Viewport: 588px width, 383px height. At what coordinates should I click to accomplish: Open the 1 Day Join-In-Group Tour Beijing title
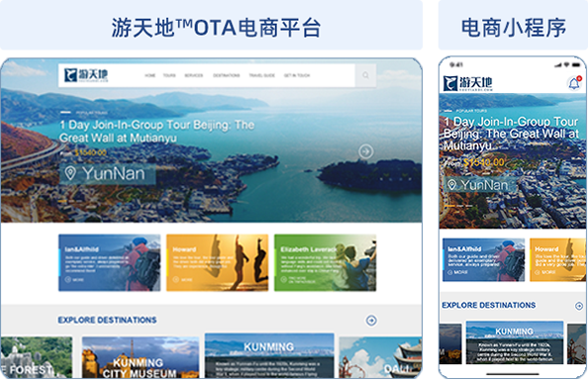point(156,132)
